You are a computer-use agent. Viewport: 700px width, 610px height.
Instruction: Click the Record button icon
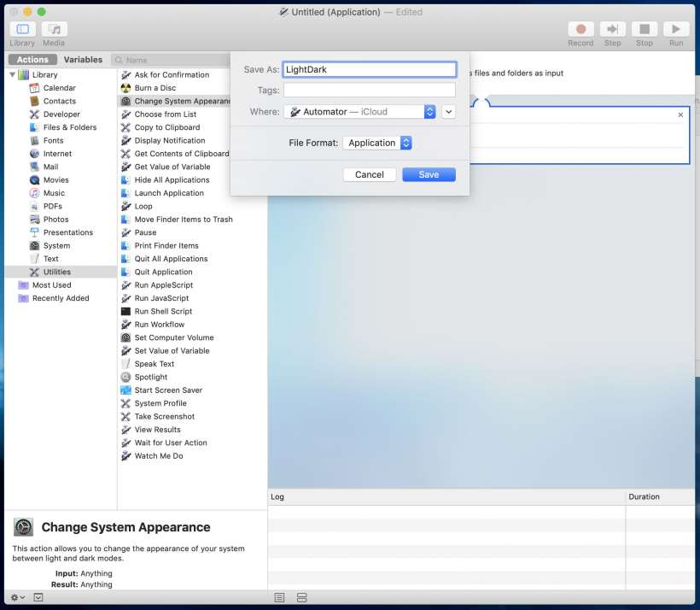[580, 30]
